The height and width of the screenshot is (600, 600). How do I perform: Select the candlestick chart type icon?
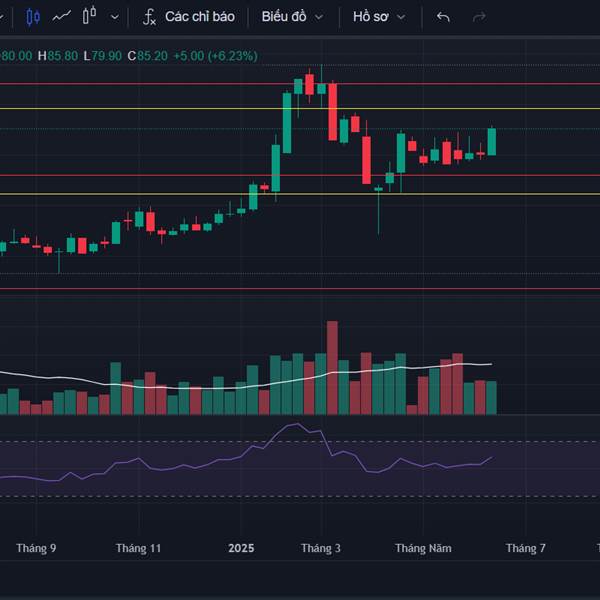[x=33, y=17]
